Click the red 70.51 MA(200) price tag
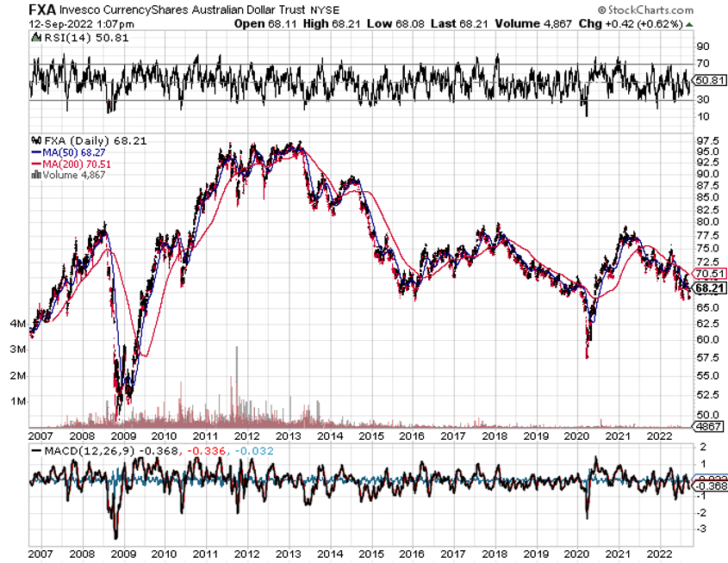 pos(710,273)
